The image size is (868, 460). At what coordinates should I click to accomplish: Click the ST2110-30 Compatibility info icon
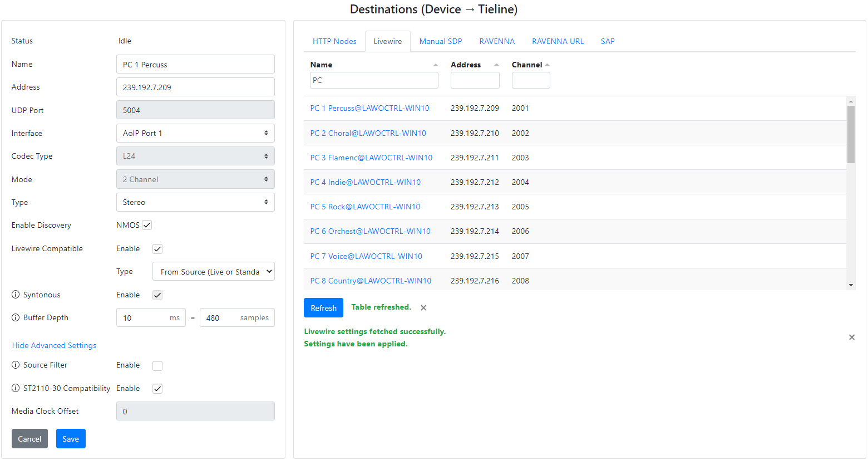click(16, 388)
